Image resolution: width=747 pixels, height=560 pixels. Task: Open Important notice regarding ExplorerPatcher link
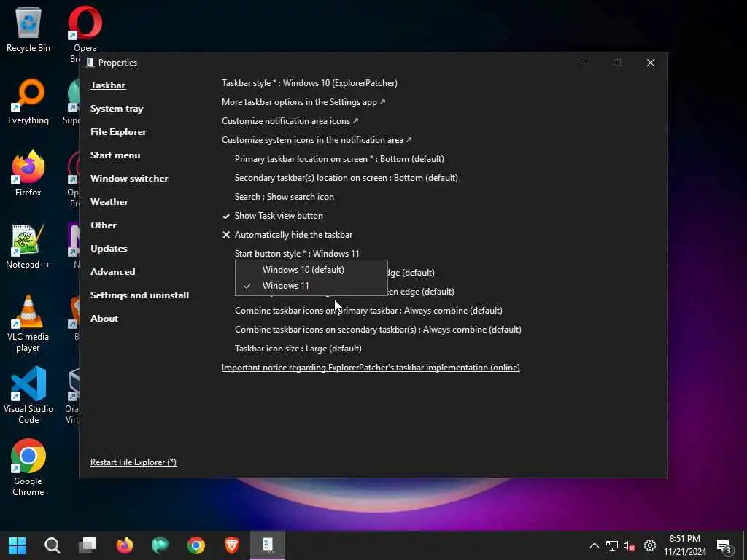(x=371, y=367)
